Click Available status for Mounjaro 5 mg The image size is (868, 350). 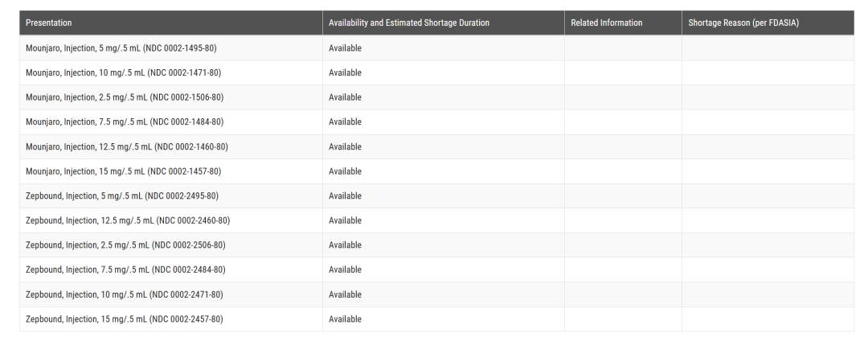pos(345,48)
